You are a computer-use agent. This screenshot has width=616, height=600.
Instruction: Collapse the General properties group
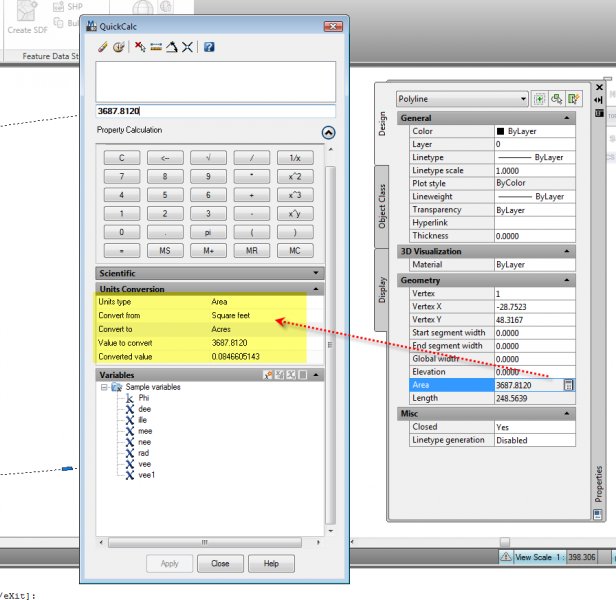tap(567, 118)
